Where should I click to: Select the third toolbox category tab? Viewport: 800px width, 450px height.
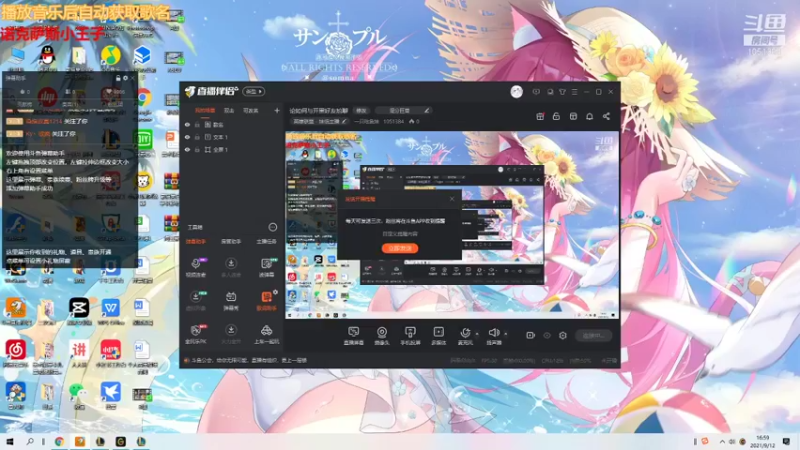click(266, 241)
